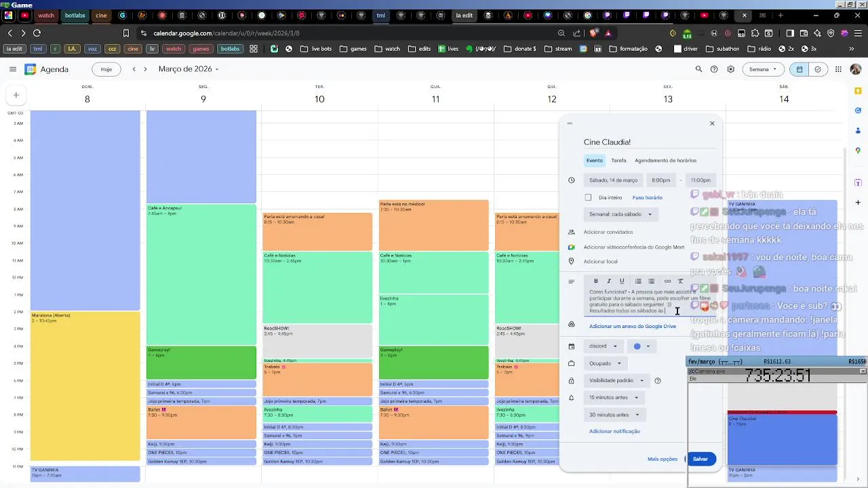Apply underline formatting in description

(x=622, y=281)
